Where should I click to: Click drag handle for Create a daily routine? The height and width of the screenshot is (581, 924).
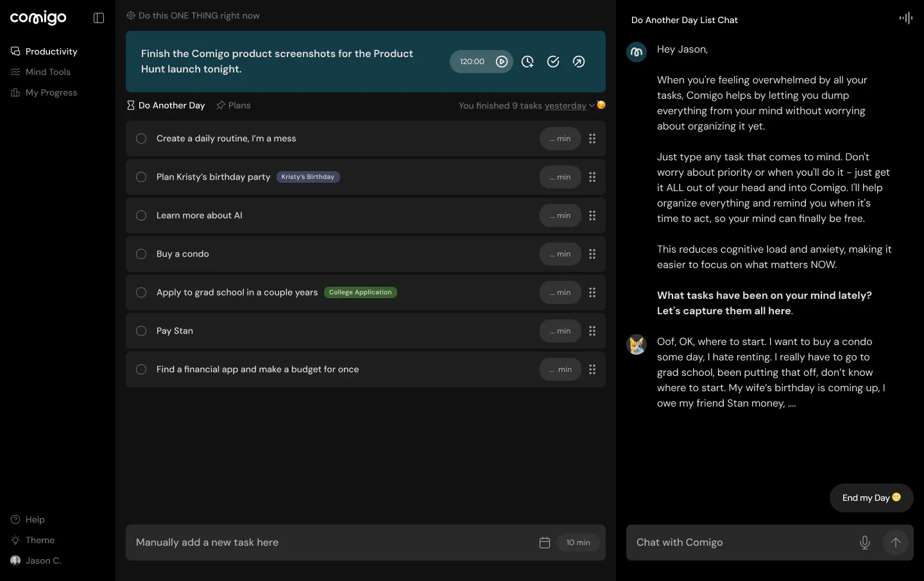tap(592, 139)
